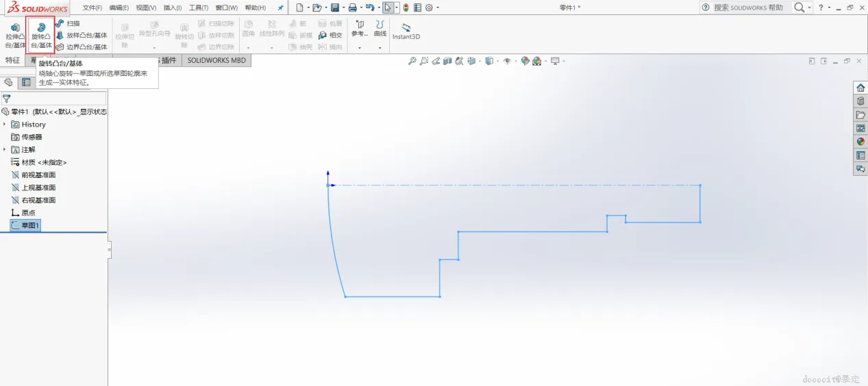Open Appearances color ball task pane tab

(860, 142)
